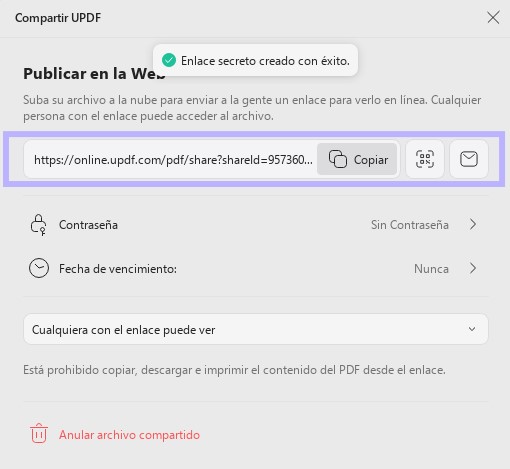Select the 'Sin Contraseña' value
This screenshot has width=510, height=469.
(x=410, y=225)
